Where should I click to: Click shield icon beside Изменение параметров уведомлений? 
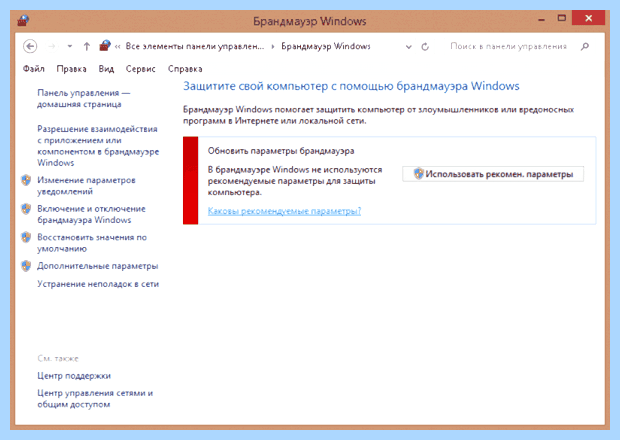pos(26,180)
